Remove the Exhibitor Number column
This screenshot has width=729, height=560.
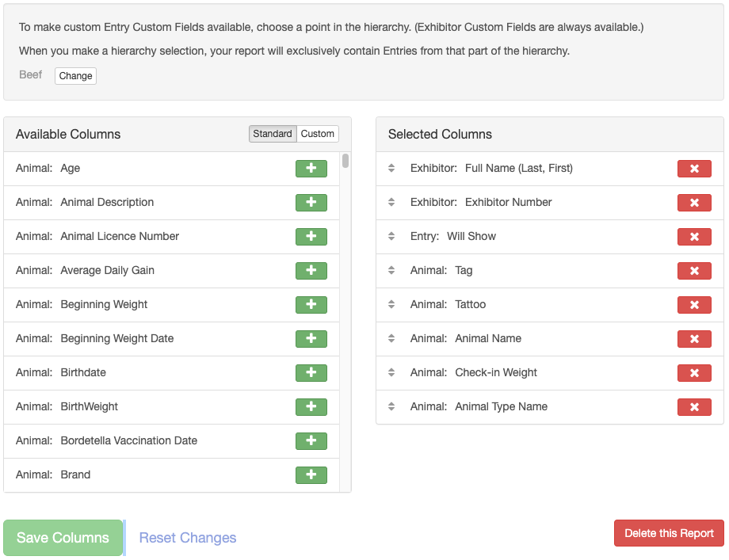point(694,202)
